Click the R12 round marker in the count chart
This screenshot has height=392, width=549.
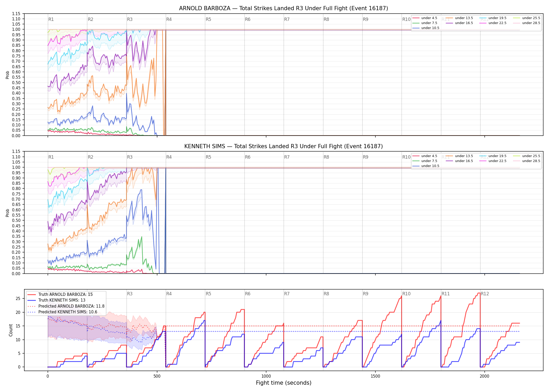485,294
